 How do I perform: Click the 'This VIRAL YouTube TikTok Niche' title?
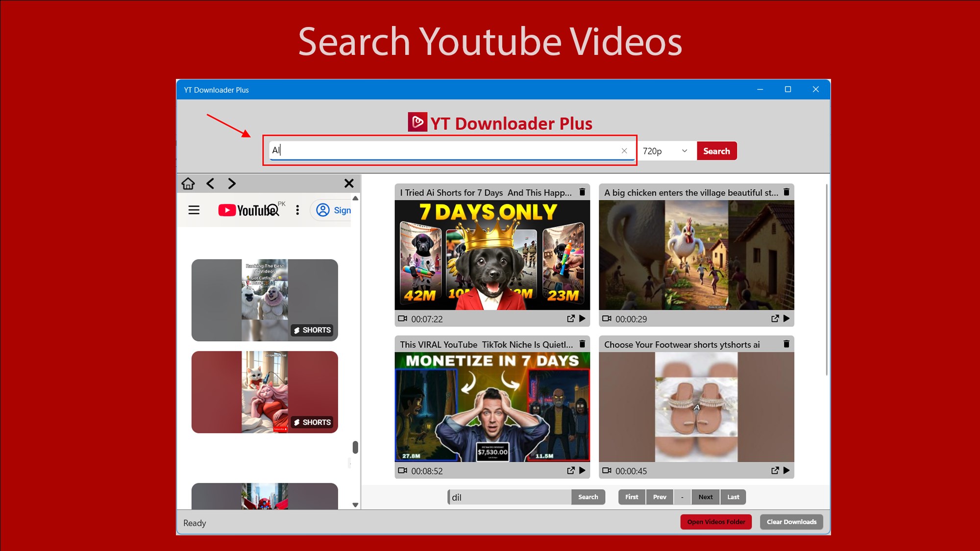point(486,345)
